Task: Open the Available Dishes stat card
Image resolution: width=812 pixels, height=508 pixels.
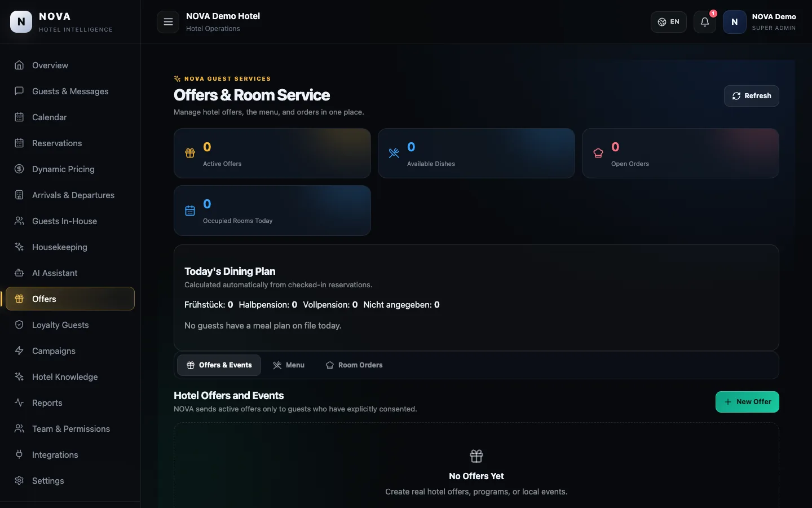Action: pos(476,153)
